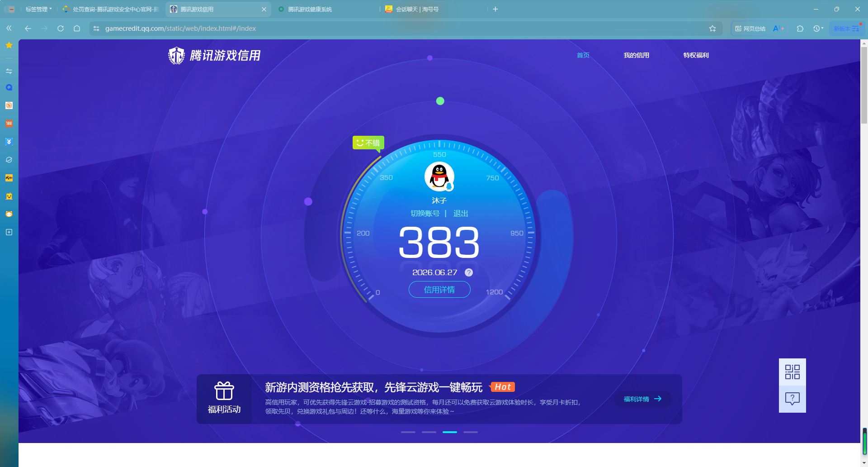Select the first carousel indicator dash
The width and height of the screenshot is (868, 467).
[408, 432]
